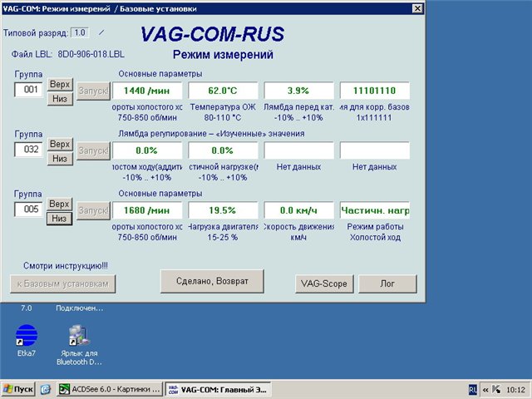The width and height of the screenshot is (532, 399).
Task: Click the Температура ОЖ label
Action: tap(223, 107)
